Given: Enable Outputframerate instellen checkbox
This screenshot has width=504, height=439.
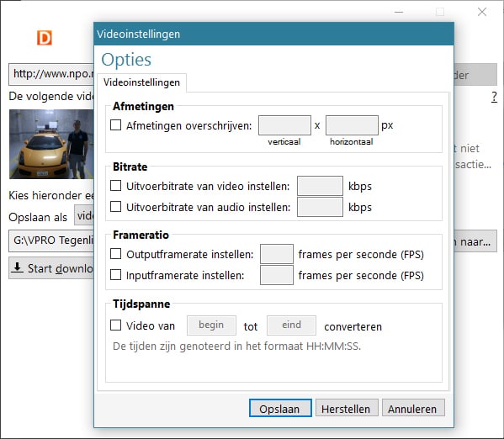Looking at the screenshot, I should tap(116, 254).
